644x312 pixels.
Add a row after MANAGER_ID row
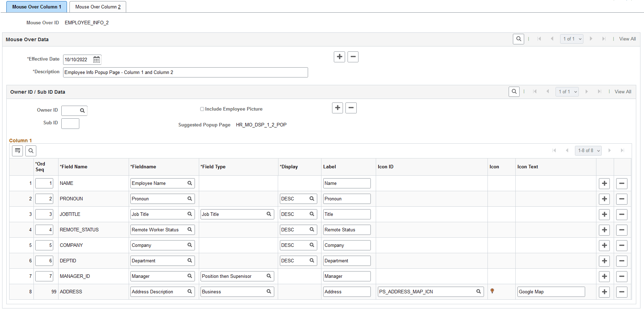pyautogui.click(x=604, y=276)
